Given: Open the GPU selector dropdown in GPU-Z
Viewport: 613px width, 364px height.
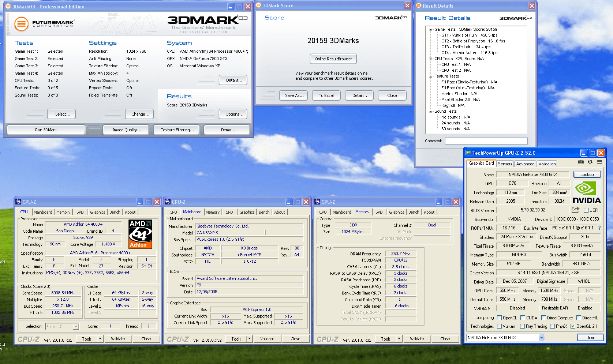Looking at the screenshot, I should pyautogui.click(x=542, y=338).
